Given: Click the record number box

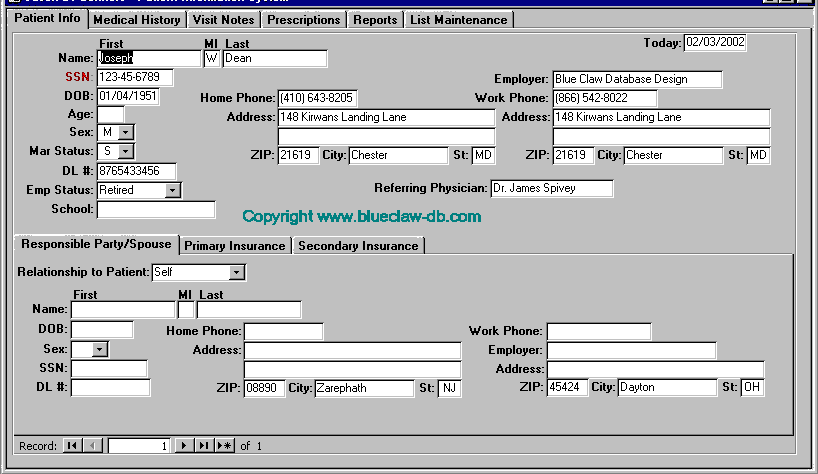Looking at the screenshot, I should (139, 446).
